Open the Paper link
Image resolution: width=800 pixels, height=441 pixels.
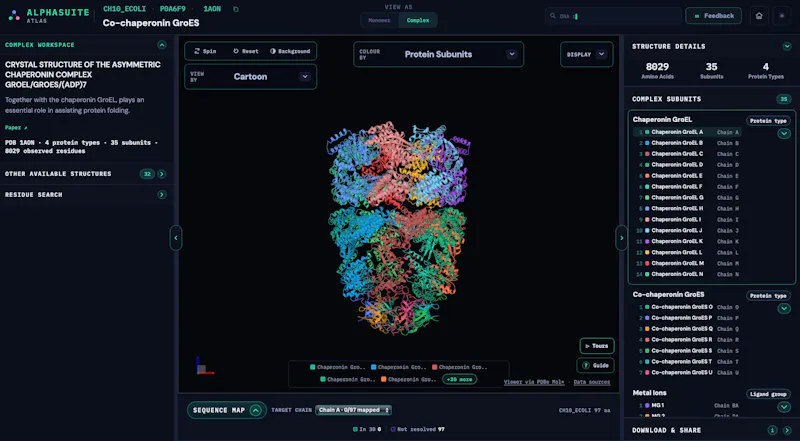(16, 128)
